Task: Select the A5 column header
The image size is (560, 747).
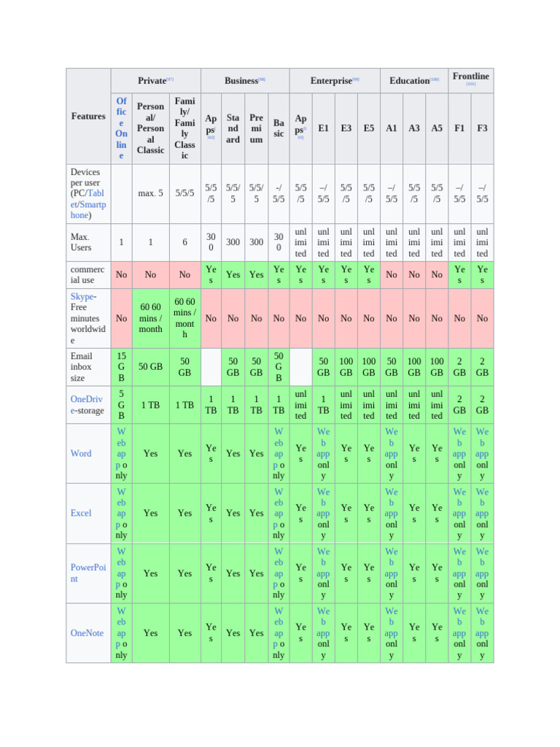Action: pyautogui.click(x=437, y=128)
